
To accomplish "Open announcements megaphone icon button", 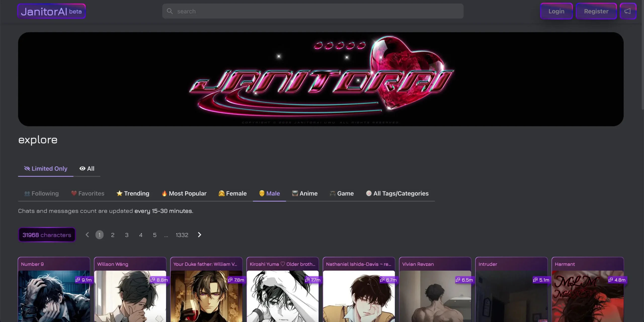I will (628, 11).
